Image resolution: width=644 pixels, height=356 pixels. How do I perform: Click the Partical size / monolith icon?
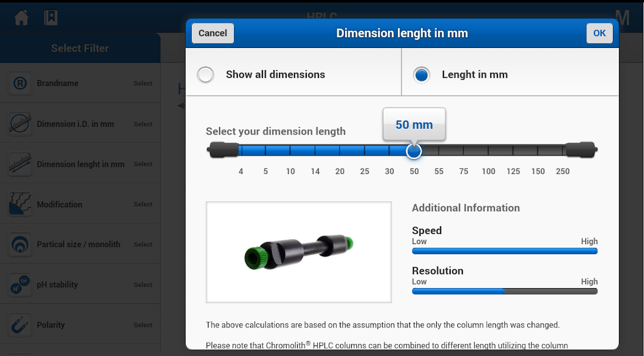pos(20,244)
